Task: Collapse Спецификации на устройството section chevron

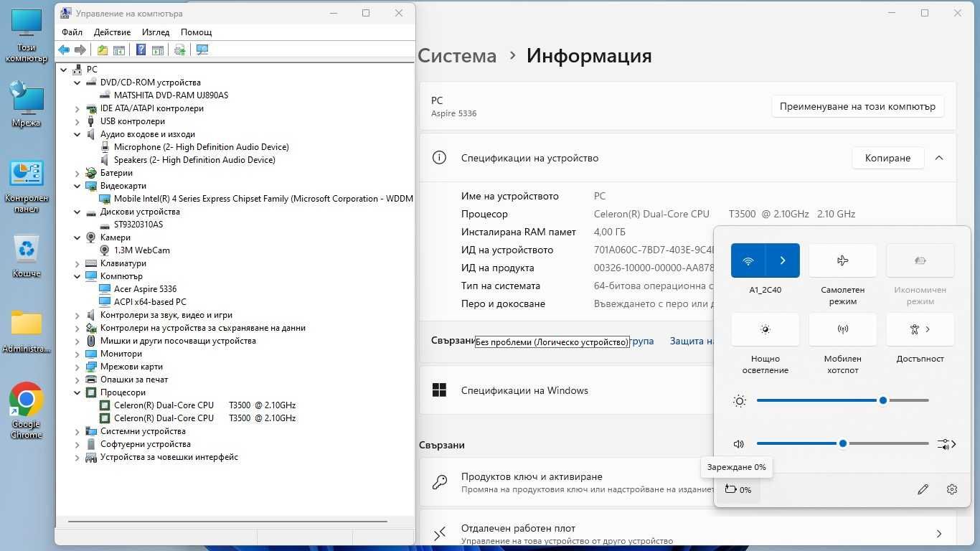Action: pyautogui.click(x=939, y=158)
